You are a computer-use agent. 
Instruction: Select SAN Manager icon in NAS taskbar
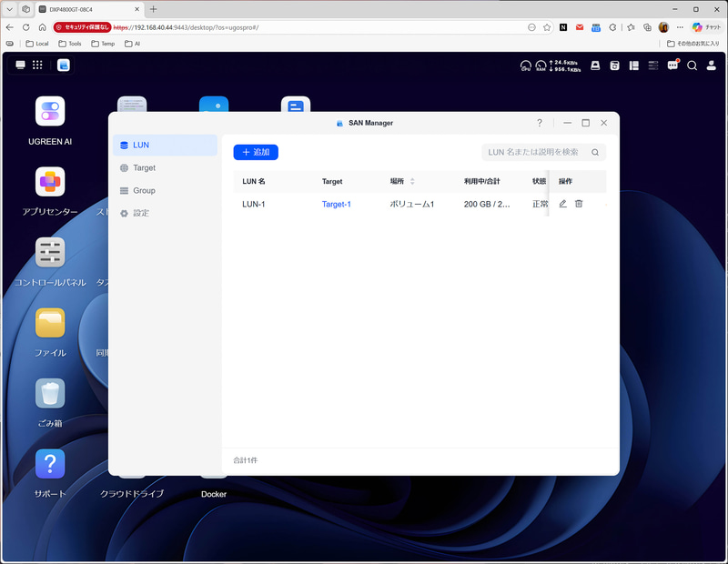click(64, 65)
